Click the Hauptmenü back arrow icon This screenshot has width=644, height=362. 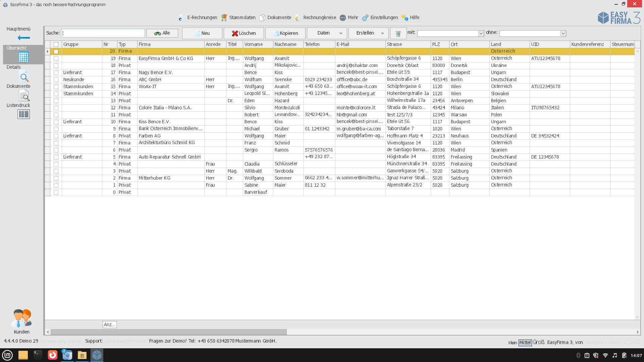point(23,38)
